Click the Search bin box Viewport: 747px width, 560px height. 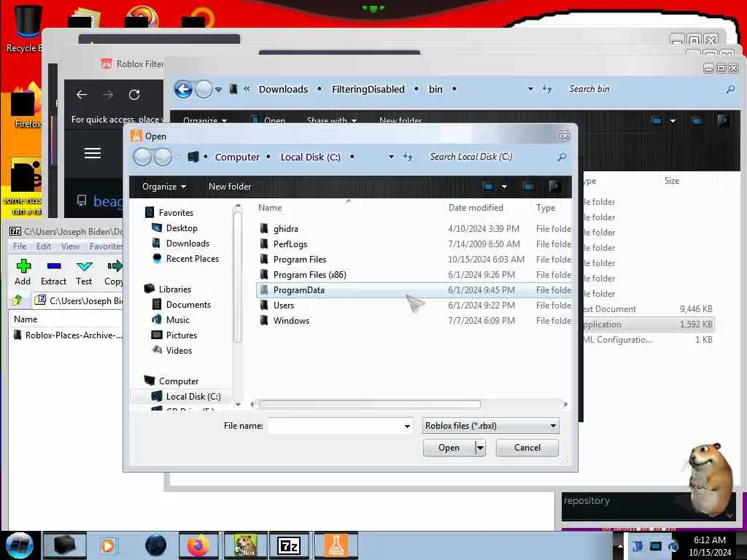(643, 89)
